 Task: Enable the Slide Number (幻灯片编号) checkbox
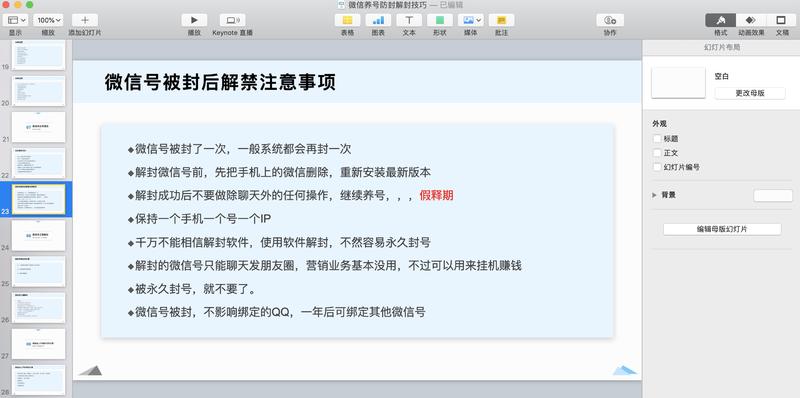point(657,167)
